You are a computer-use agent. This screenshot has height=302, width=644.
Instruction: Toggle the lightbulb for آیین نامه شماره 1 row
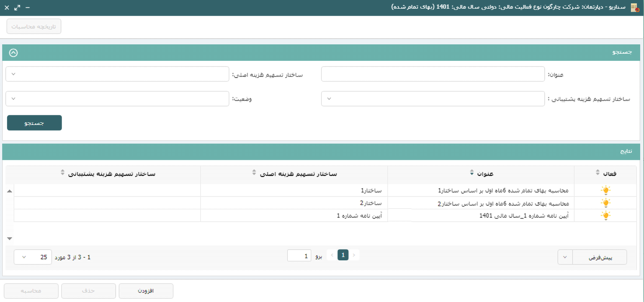(605, 216)
